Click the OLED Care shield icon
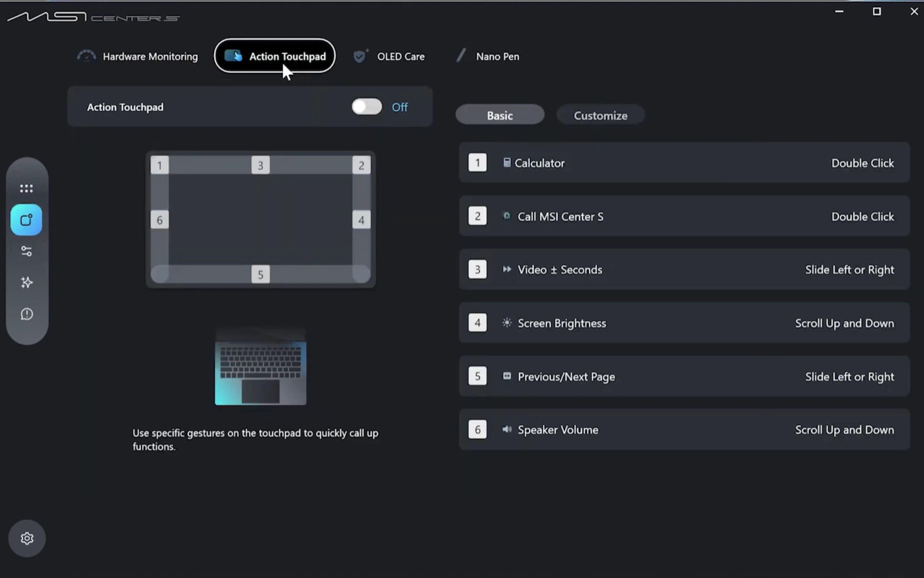The height and width of the screenshot is (578, 924). point(361,56)
